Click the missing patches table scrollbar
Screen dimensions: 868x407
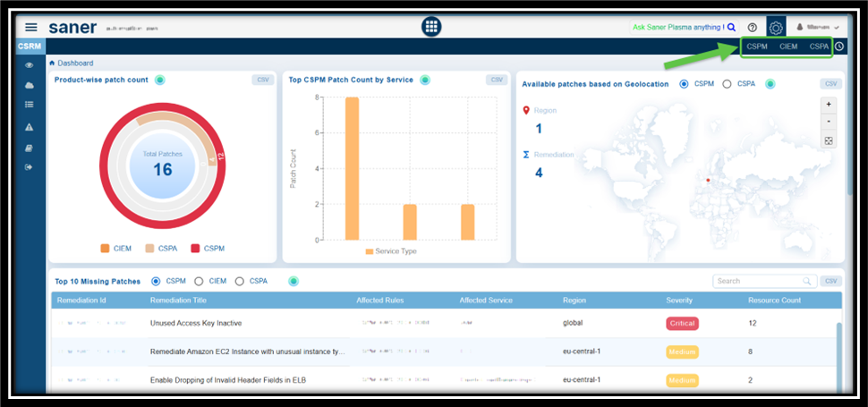pos(839,357)
